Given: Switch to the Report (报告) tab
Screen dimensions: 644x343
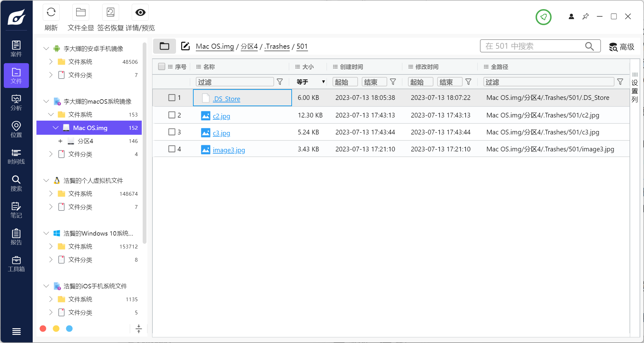Looking at the screenshot, I should click(16, 237).
